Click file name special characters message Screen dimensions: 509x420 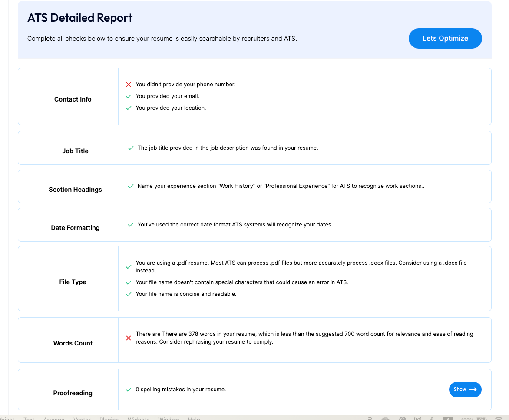pos(242,282)
